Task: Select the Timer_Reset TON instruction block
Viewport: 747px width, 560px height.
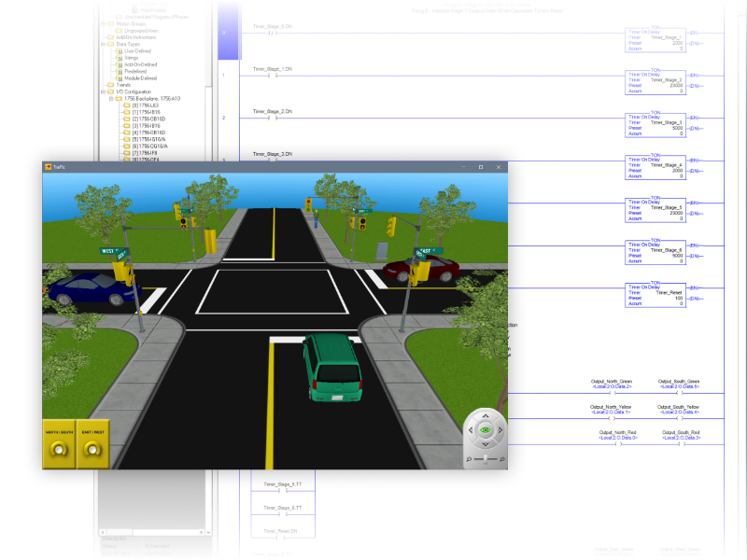Action: [x=655, y=295]
